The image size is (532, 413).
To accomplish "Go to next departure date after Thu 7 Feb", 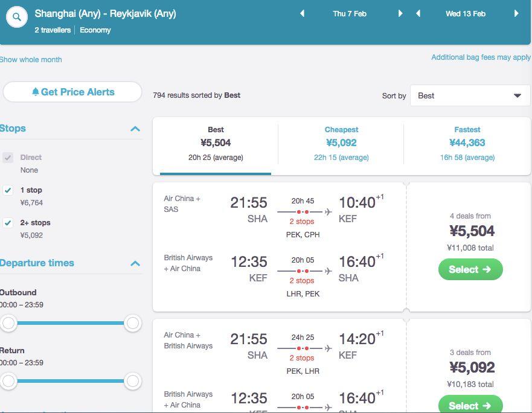I will [x=400, y=13].
